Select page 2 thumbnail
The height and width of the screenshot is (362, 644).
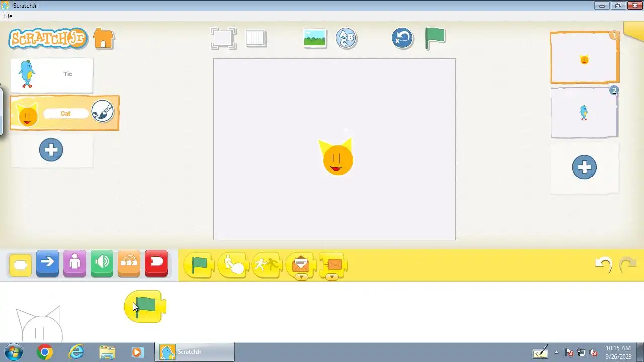(x=585, y=113)
